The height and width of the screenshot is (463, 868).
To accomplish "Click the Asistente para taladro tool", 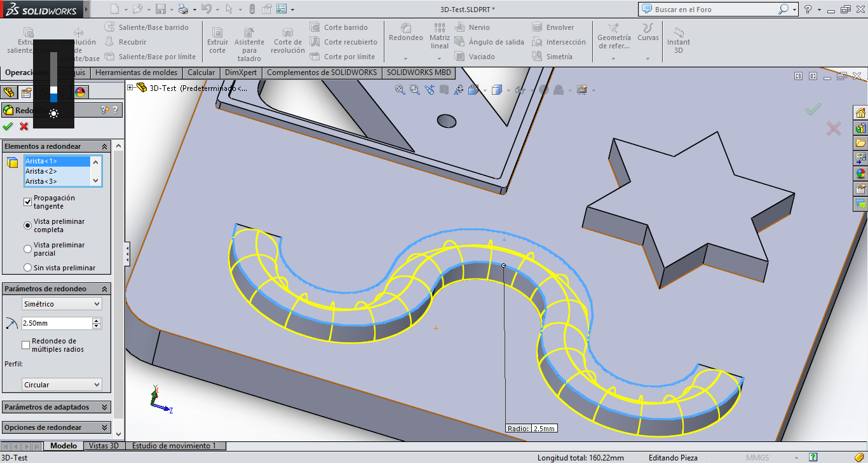I will tap(249, 43).
